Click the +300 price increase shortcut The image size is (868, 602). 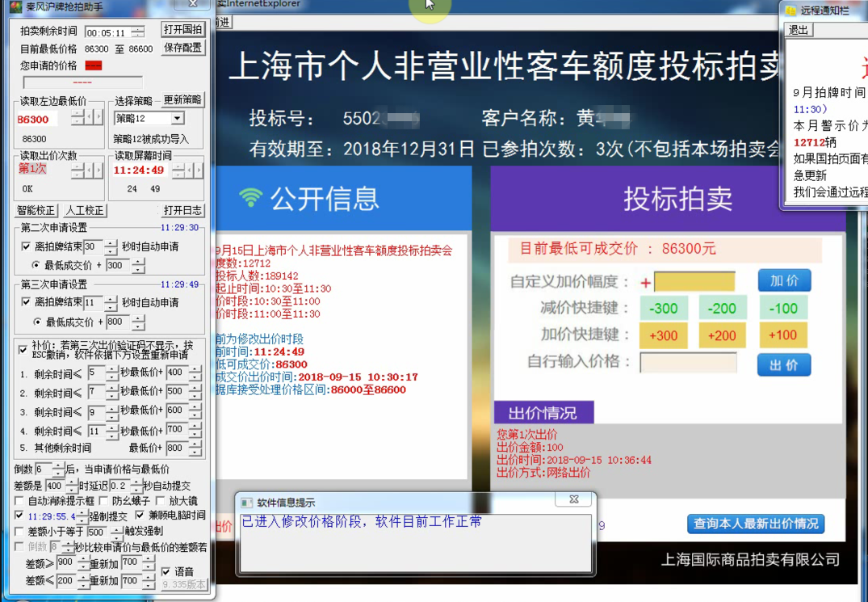click(664, 335)
